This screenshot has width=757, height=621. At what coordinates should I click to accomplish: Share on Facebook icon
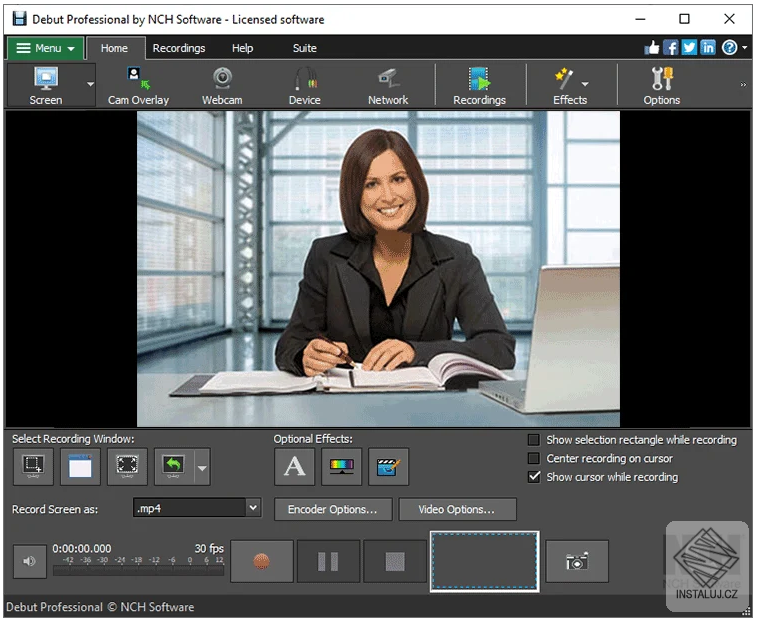[x=671, y=48]
